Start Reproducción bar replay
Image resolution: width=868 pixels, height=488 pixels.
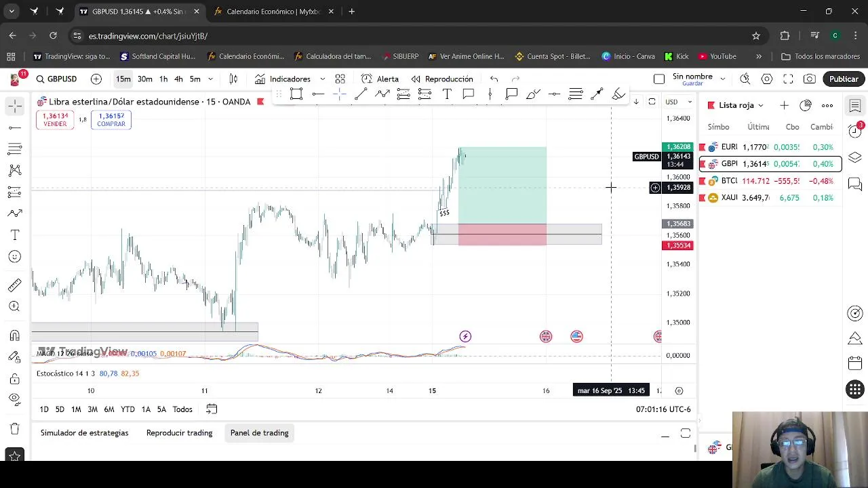(x=442, y=79)
